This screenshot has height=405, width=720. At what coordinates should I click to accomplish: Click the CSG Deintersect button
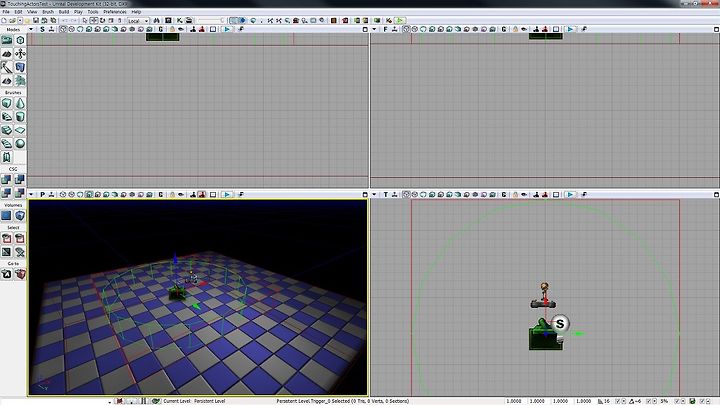click(20, 193)
